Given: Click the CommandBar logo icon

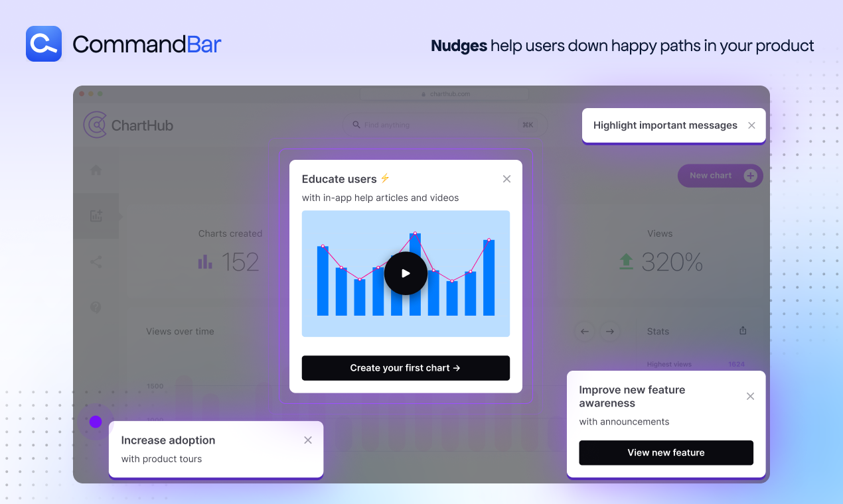Looking at the screenshot, I should (44, 44).
